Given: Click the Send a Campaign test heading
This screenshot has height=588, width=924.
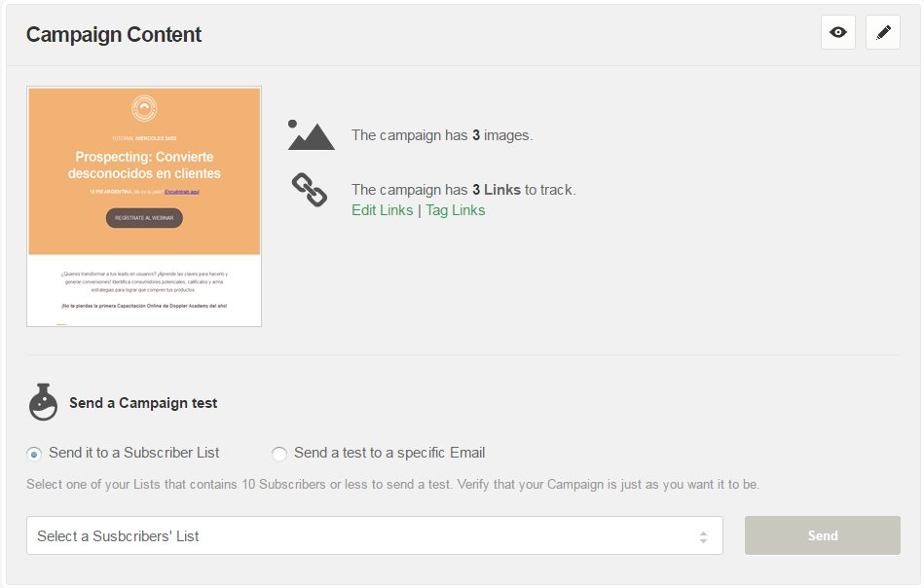Looking at the screenshot, I should coord(143,403).
